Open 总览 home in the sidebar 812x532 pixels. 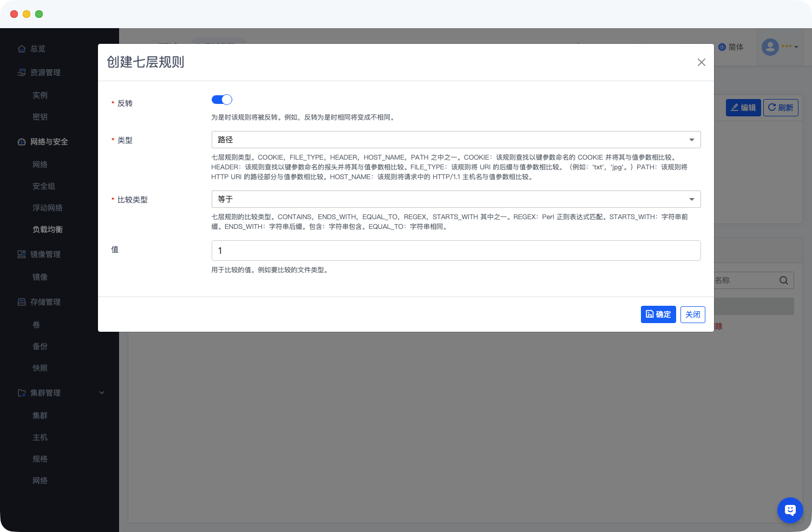click(x=37, y=49)
